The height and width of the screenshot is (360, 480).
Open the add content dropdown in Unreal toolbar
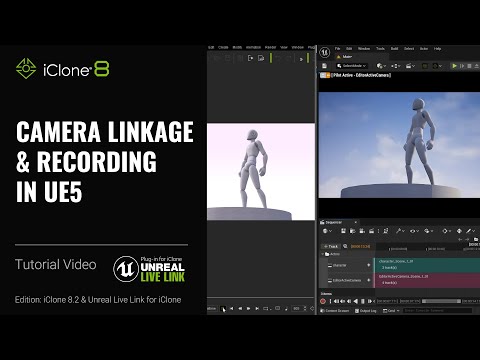[381, 66]
